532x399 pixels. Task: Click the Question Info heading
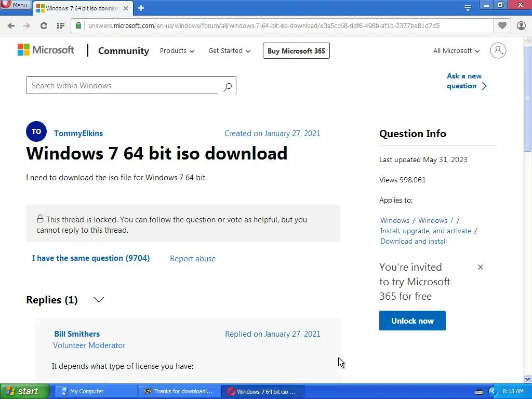tap(413, 134)
